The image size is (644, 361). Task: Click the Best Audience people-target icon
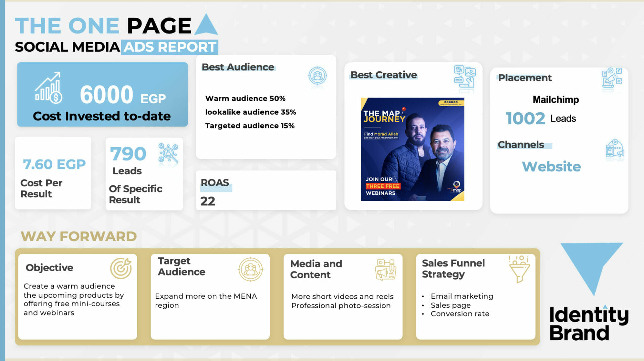(317, 76)
